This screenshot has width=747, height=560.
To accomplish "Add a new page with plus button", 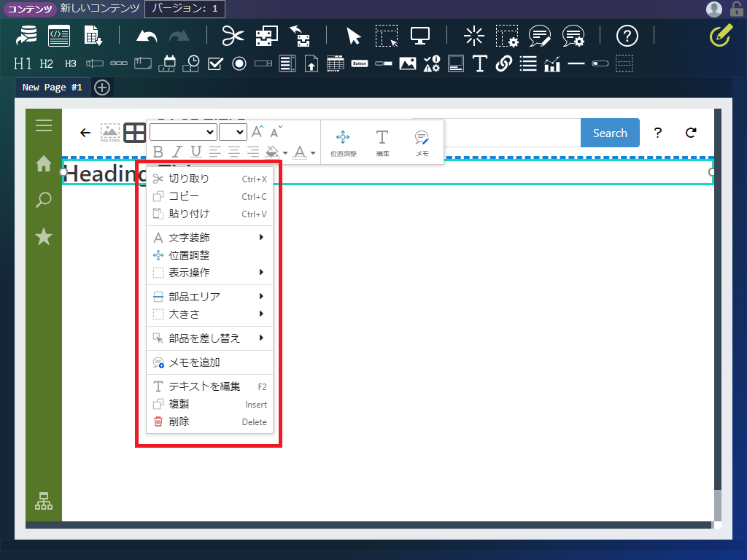I will [102, 87].
